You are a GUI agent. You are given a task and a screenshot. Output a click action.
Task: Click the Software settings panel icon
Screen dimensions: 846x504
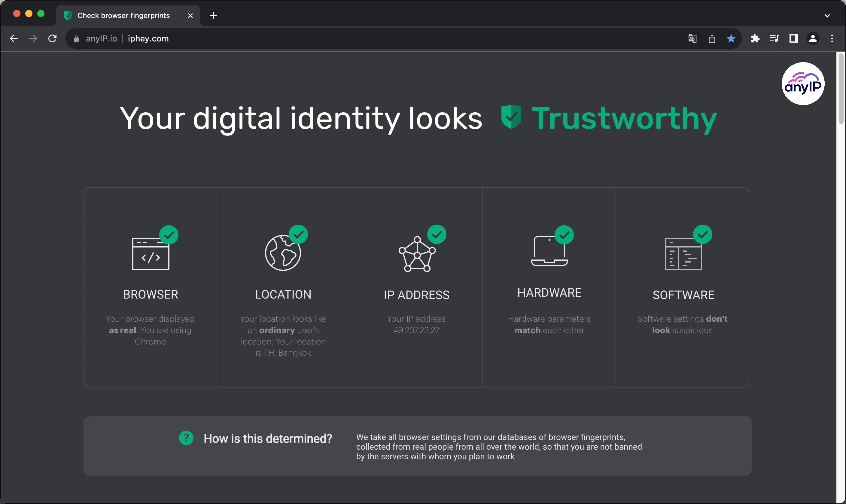[683, 254]
